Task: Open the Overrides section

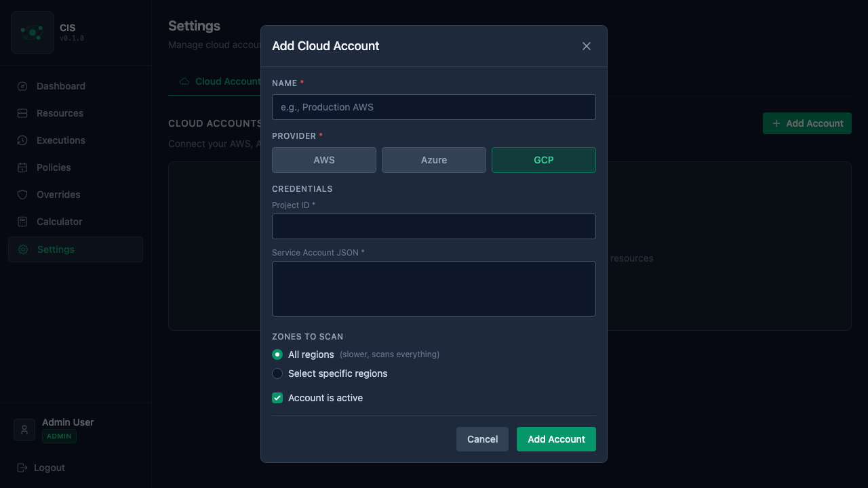Action: click(x=75, y=195)
